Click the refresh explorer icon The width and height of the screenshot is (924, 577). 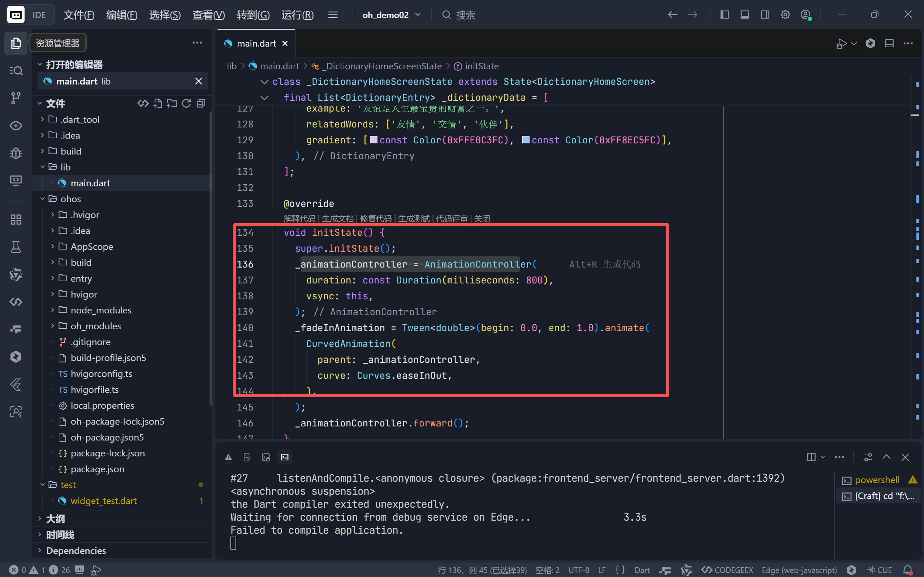(186, 103)
